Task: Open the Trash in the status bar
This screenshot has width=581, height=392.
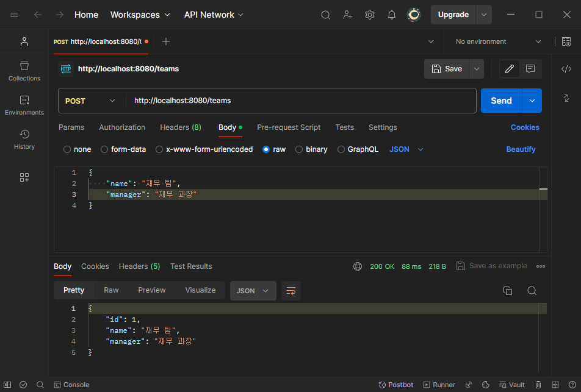Action: pyautogui.click(x=538, y=385)
